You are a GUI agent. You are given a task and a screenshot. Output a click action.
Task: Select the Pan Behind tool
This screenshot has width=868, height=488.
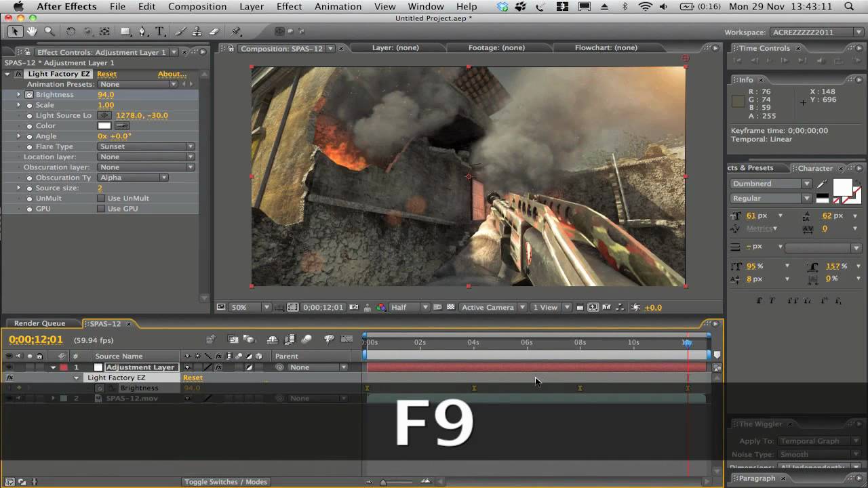coord(104,31)
